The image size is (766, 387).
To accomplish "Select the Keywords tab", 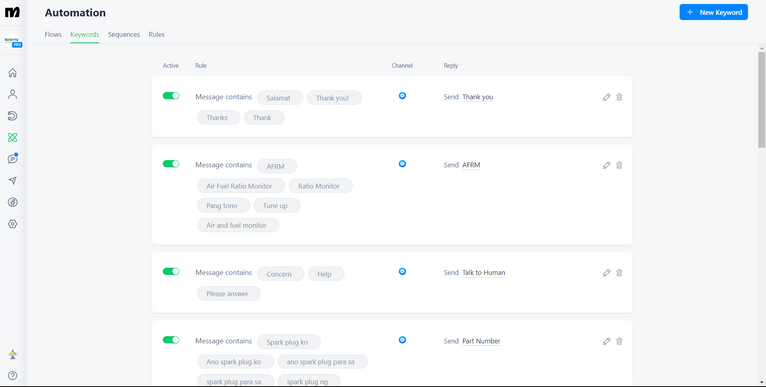I will click(85, 35).
